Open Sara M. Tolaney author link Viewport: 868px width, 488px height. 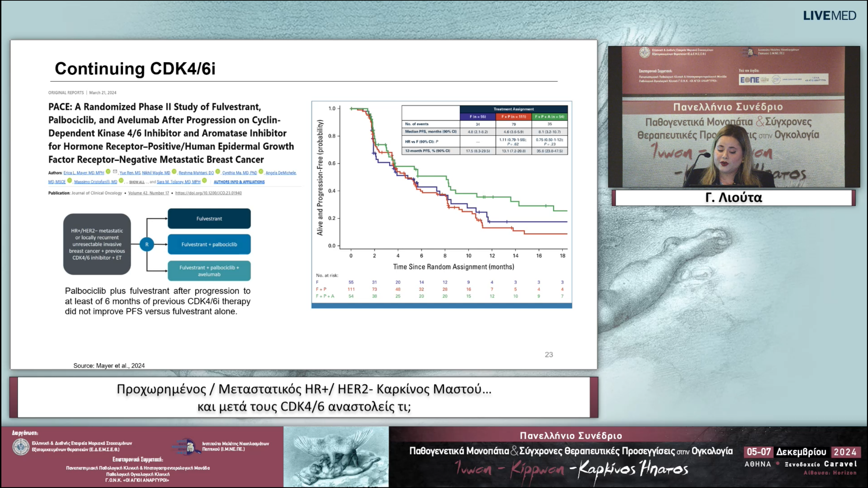179,182
